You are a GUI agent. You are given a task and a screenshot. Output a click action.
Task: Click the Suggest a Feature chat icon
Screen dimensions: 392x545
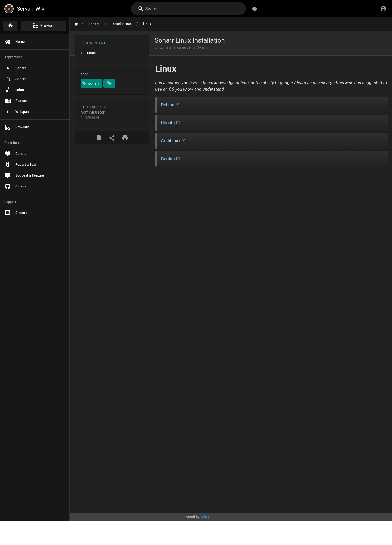(8, 175)
